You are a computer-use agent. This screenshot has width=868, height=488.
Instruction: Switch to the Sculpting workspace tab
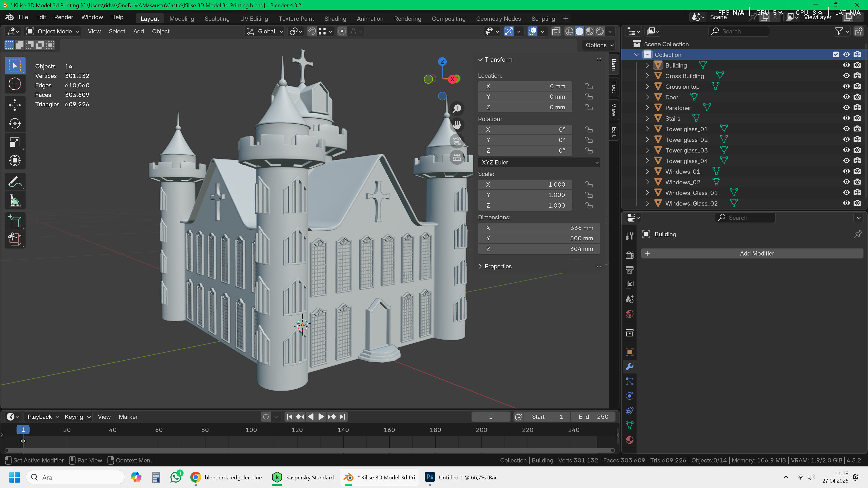click(x=217, y=19)
